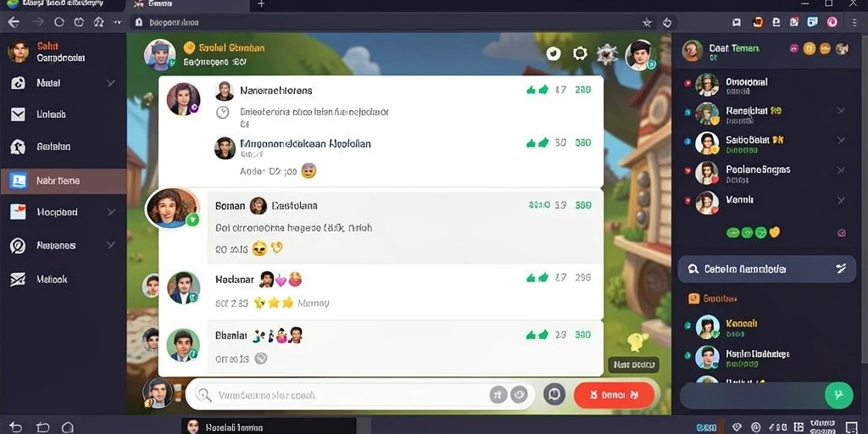This screenshot has height=434, width=868.
Task: Click the first gray round button in search field
Action: pyautogui.click(x=498, y=395)
